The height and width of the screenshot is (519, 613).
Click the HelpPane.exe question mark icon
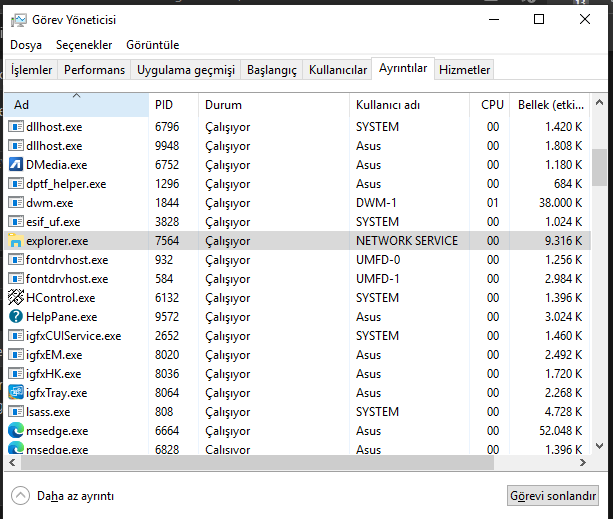[16, 317]
